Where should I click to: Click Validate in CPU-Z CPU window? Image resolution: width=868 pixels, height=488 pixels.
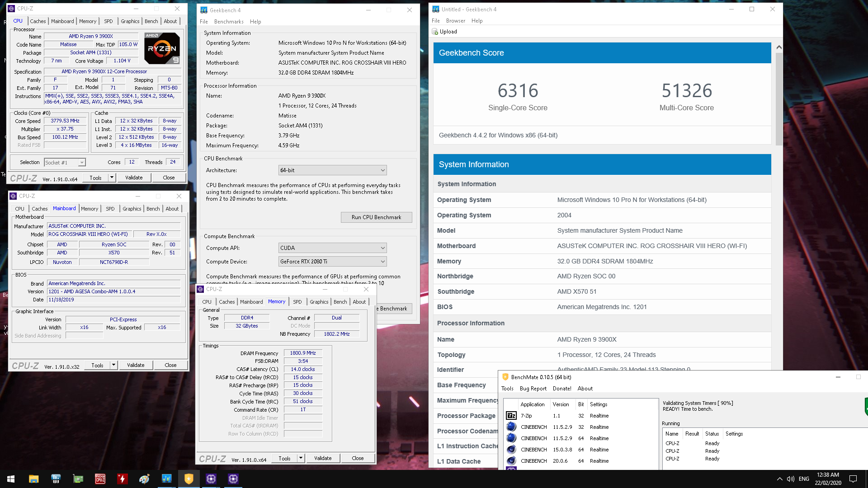tap(134, 178)
